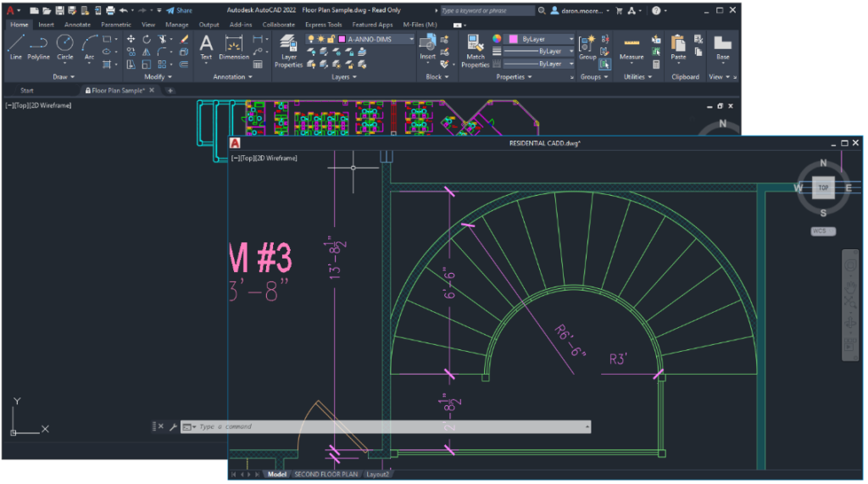The height and width of the screenshot is (484, 868).
Task: Switch to the Parametric tab
Action: click(115, 25)
